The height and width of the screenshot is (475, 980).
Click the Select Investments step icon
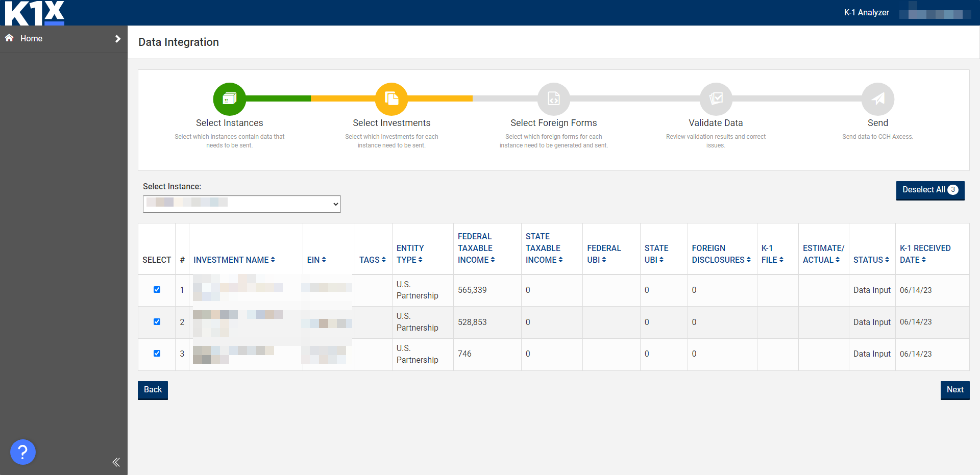coord(391,99)
